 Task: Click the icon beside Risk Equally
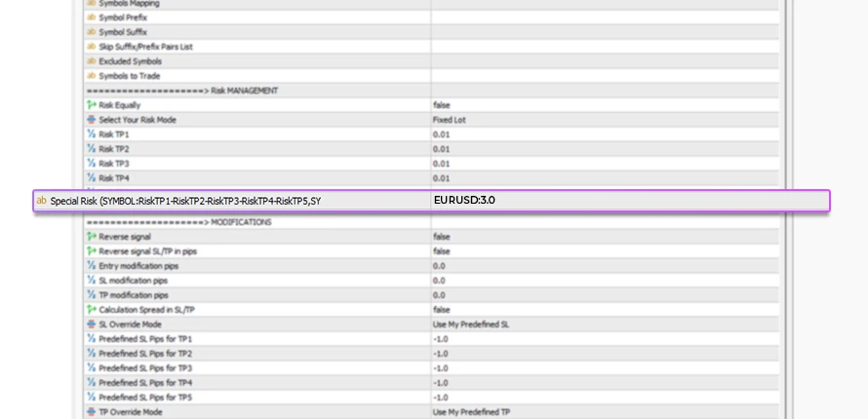pos(92,105)
